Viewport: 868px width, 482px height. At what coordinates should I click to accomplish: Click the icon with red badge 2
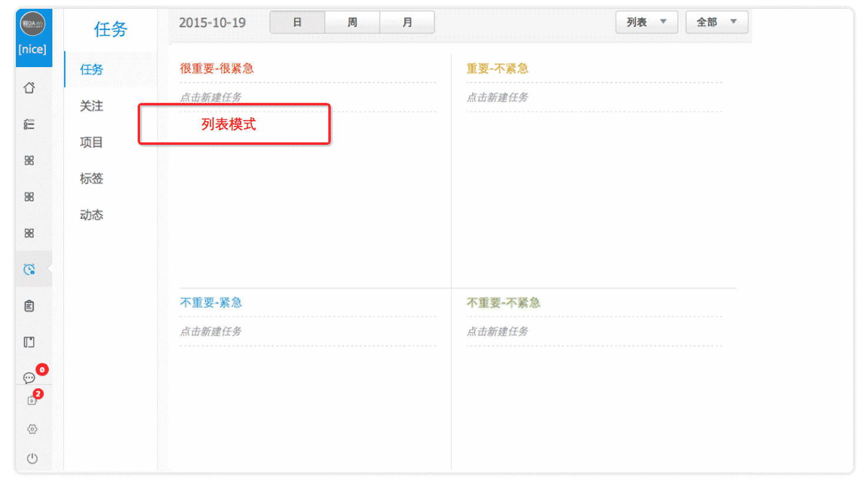click(x=32, y=400)
